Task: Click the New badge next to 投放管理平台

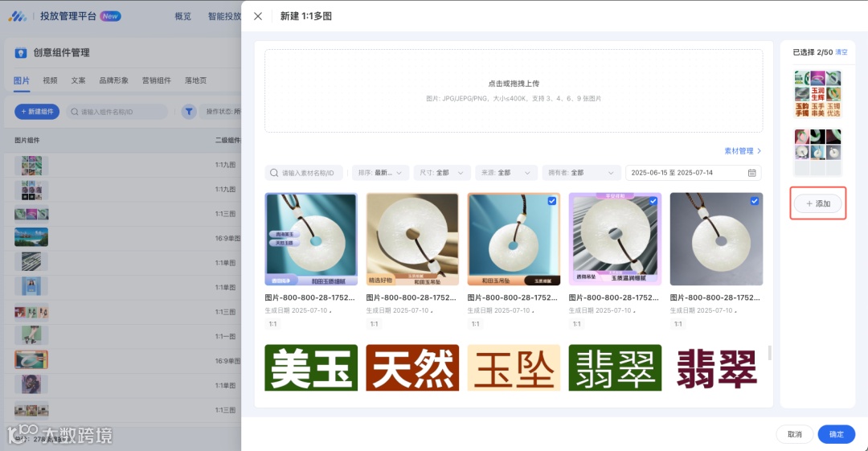Action: pyautogui.click(x=110, y=16)
